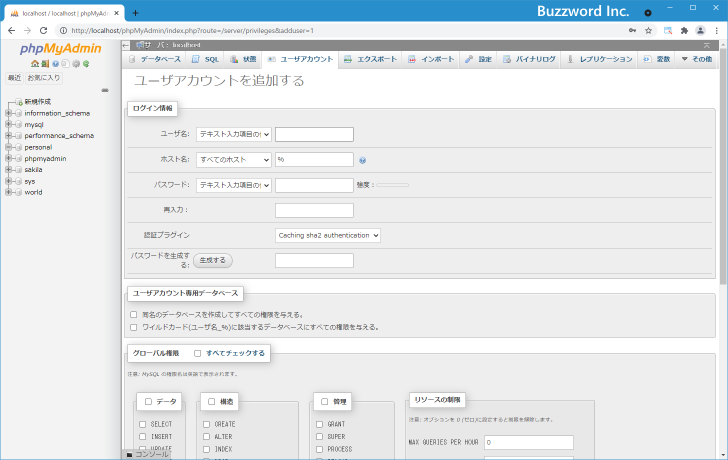Click the password 強度 strength meter

(393, 185)
